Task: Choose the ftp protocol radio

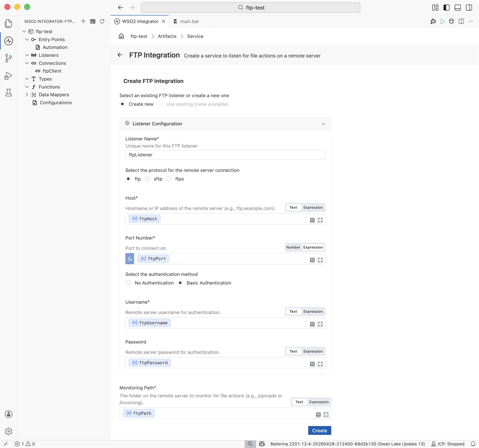Action: point(128,179)
